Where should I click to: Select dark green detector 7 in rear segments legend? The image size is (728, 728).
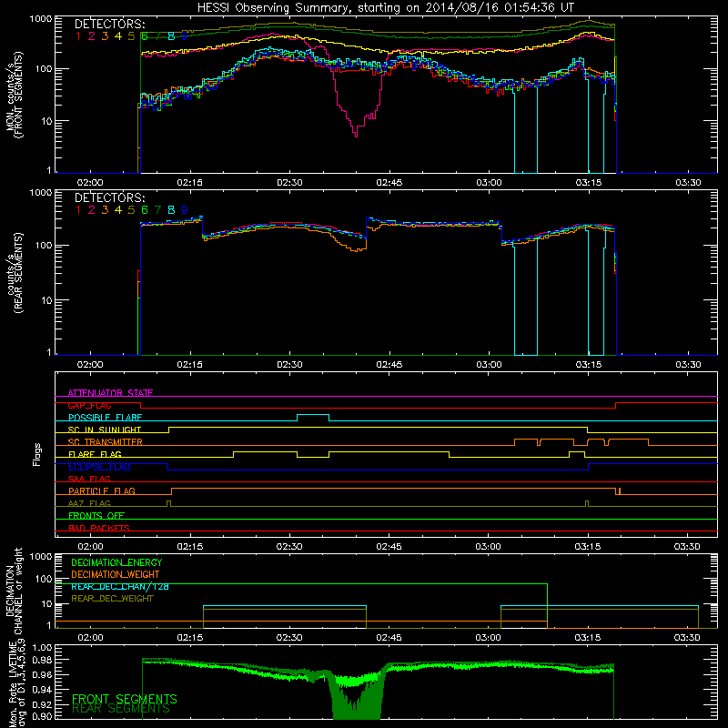click(x=157, y=210)
